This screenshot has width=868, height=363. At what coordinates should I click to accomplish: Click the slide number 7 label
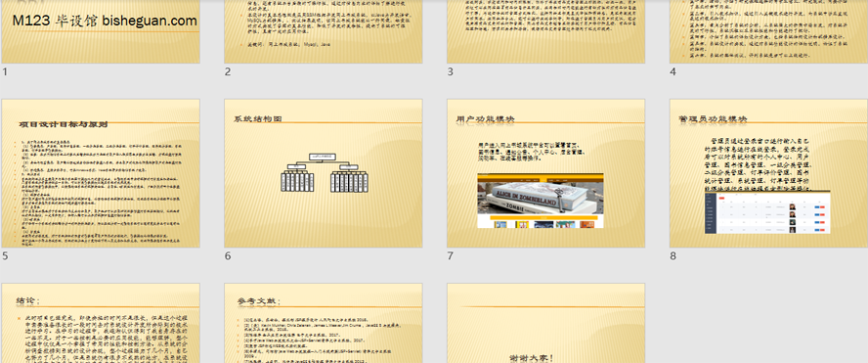point(450,256)
